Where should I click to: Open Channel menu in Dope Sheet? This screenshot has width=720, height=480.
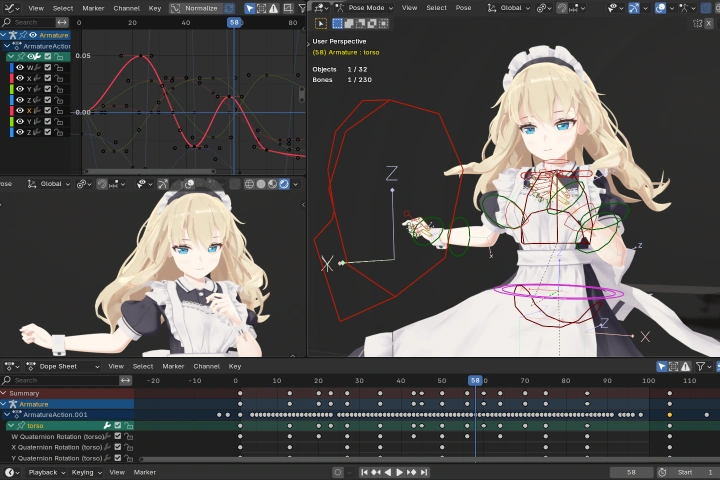click(x=207, y=366)
